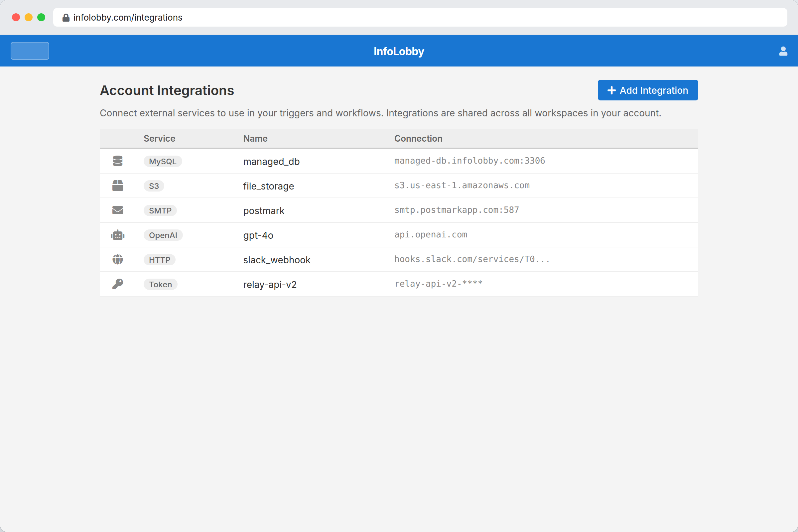
Task: Click the MySQL database icon for managed_db
Action: tap(118, 161)
